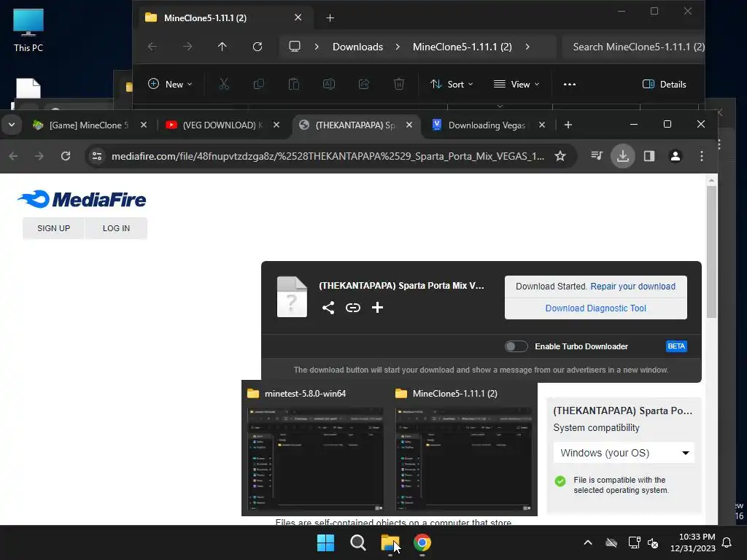This screenshot has height=560, width=747.
Task: Open the Windows (your OS) dropdown
Action: tap(624, 452)
